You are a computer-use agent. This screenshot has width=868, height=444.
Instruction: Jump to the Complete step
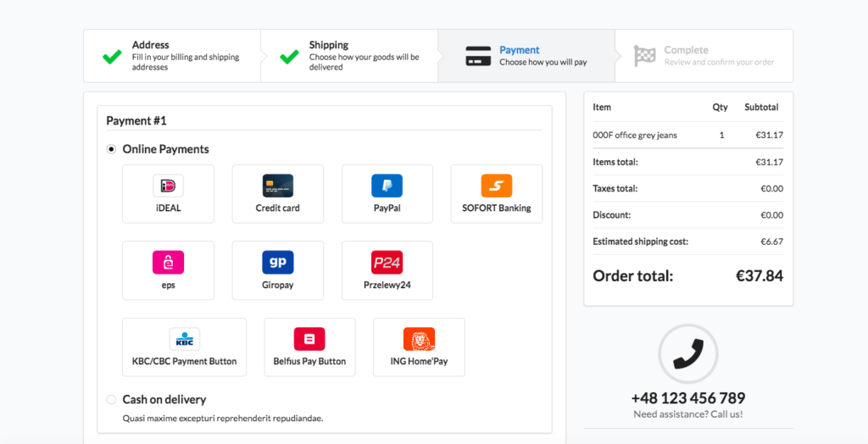click(704, 56)
